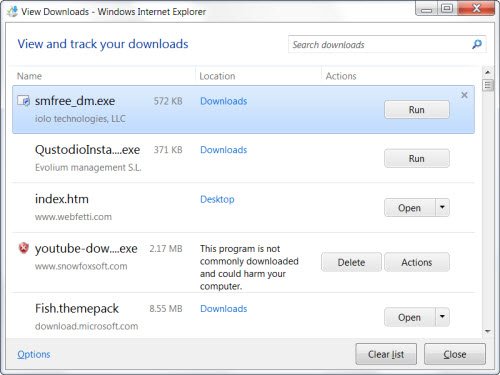Select the Fish.themepack file name
The height and width of the screenshot is (375, 500).
77,308
